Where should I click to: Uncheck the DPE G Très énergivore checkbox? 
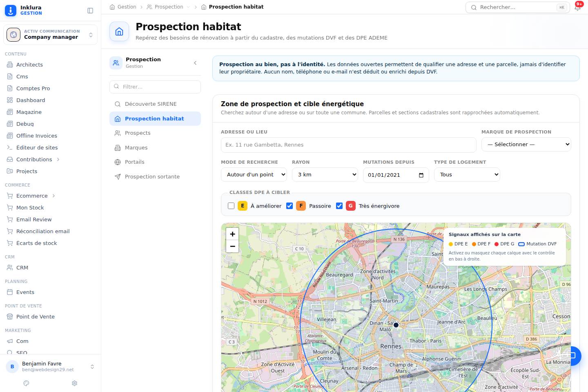(339, 206)
